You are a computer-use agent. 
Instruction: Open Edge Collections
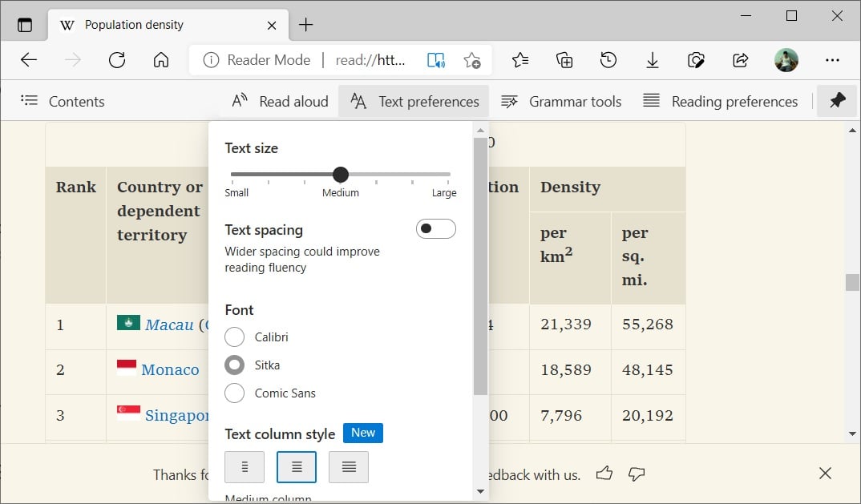pos(564,59)
